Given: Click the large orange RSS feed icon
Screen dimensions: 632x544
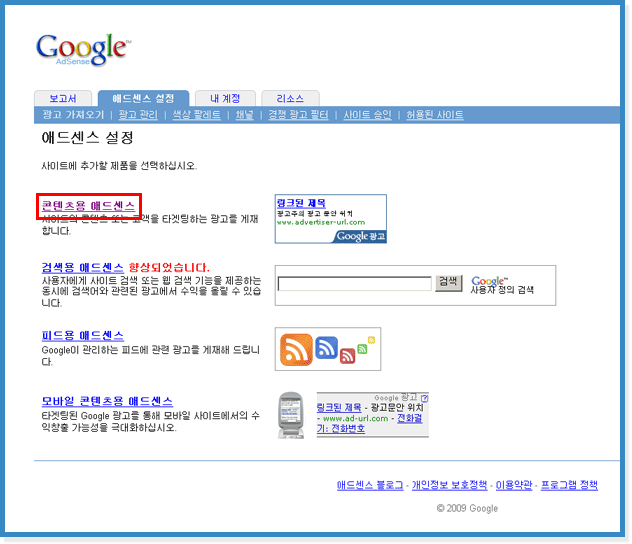Looking at the screenshot, I should (x=297, y=349).
